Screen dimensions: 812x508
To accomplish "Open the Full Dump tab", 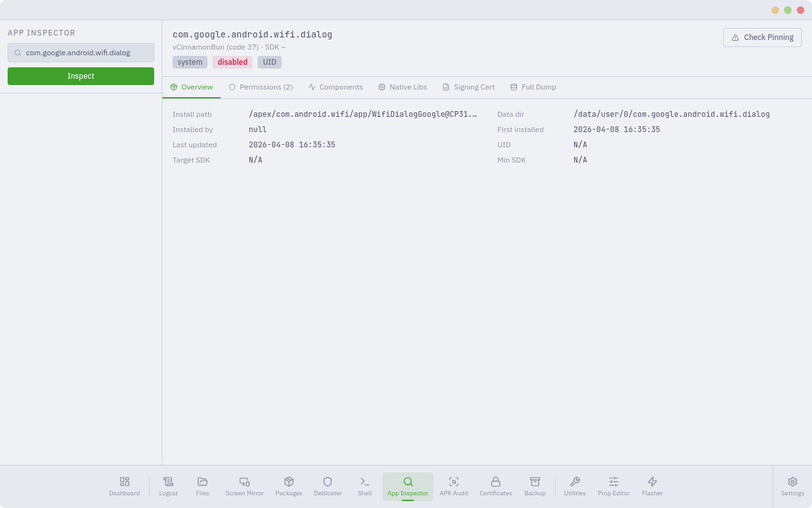I will click(x=534, y=87).
